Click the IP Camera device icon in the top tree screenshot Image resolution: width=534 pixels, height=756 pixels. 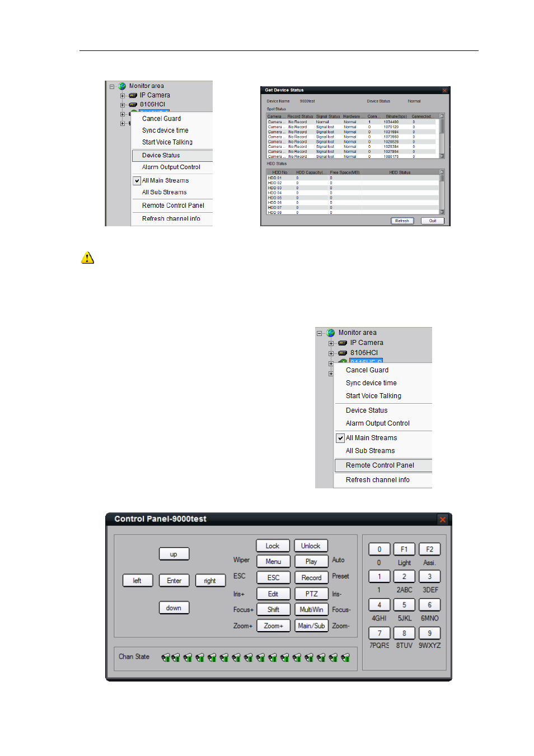pos(133,95)
